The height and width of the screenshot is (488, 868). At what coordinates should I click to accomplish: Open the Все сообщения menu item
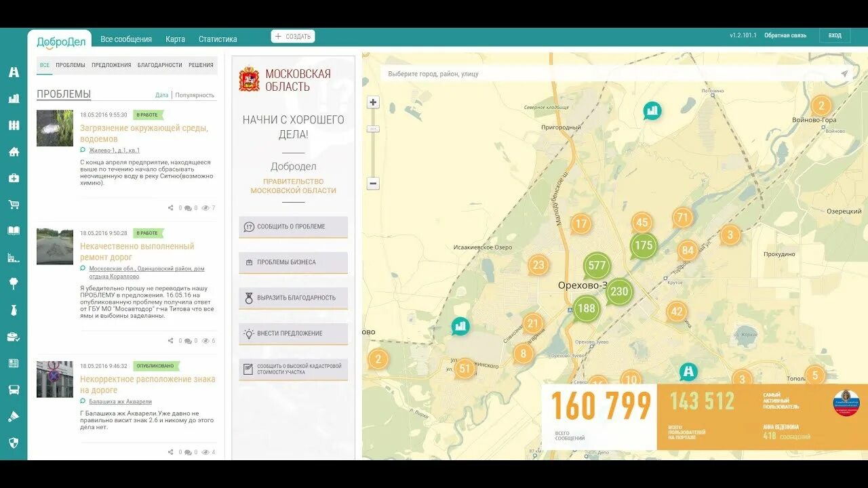(x=126, y=39)
